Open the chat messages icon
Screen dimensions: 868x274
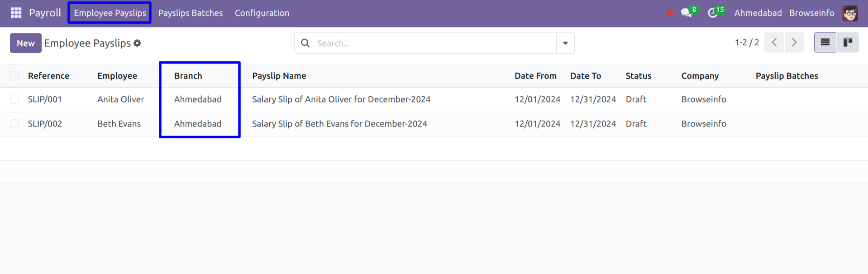tap(687, 13)
